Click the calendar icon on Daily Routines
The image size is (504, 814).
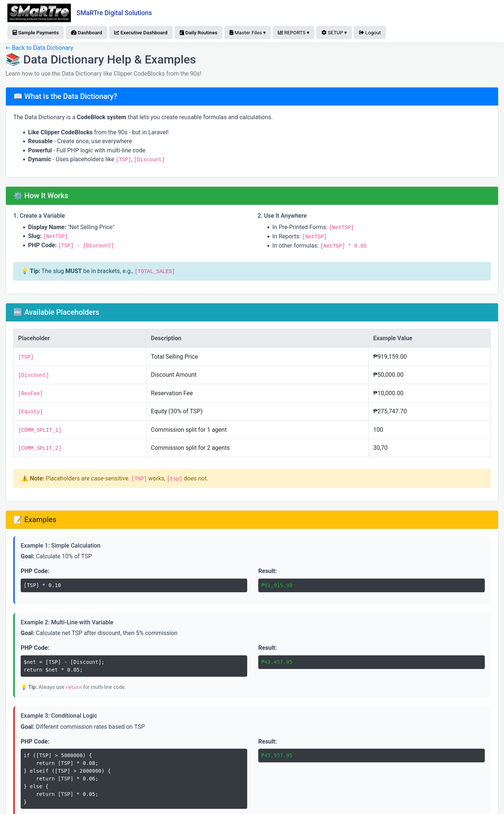tap(182, 32)
